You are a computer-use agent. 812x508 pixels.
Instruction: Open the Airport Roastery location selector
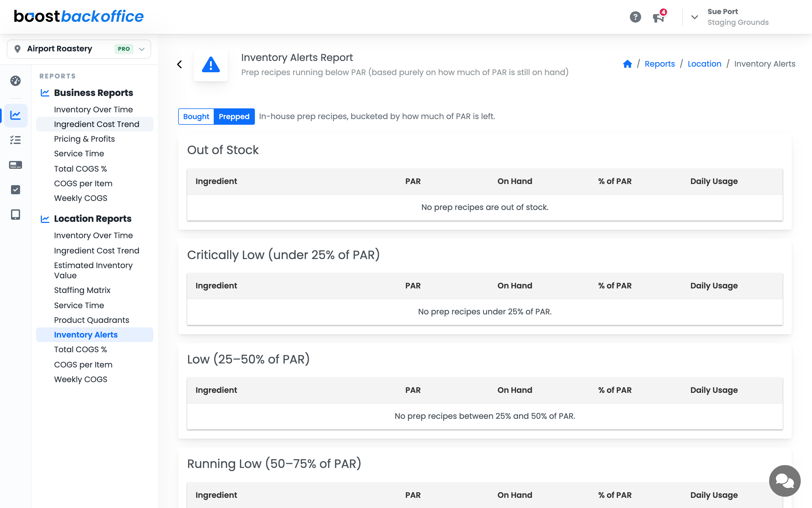pyautogui.click(x=79, y=49)
